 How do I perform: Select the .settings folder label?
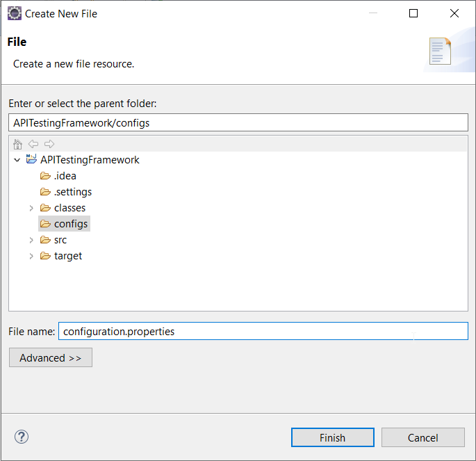pos(73,192)
